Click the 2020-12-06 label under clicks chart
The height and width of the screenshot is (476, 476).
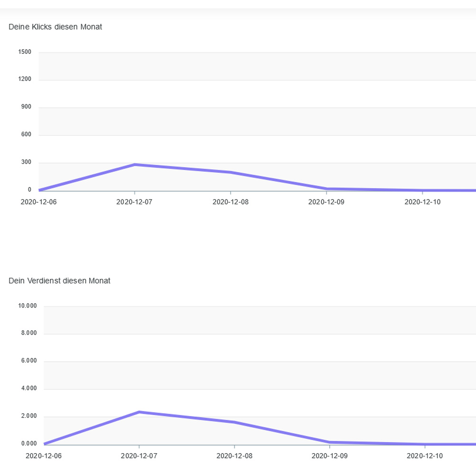[39, 202]
